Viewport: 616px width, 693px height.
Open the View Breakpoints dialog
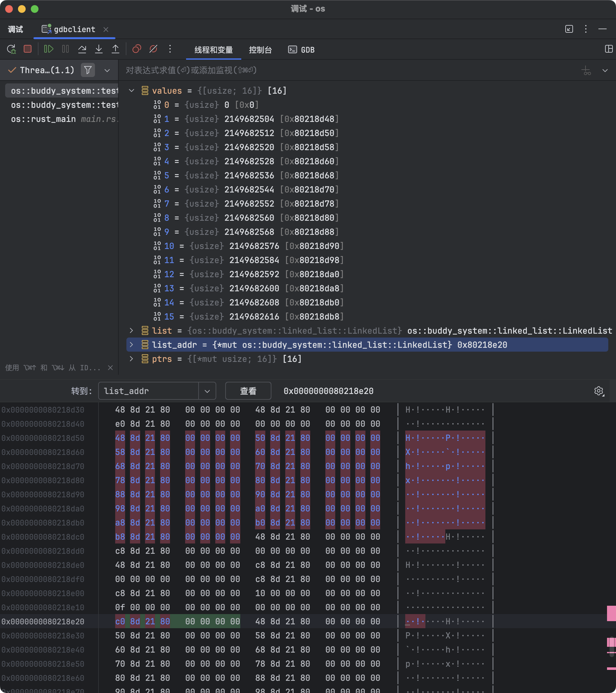point(137,49)
